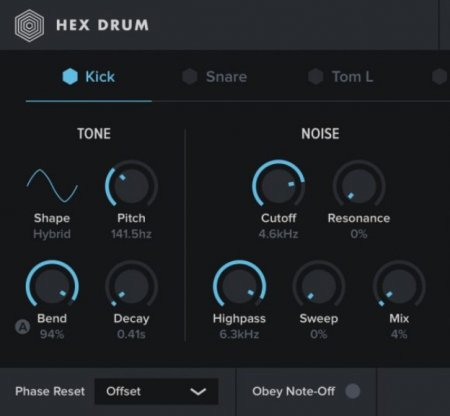The width and height of the screenshot is (450, 416).
Task: Switch to the Kick tab
Action: tap(89, 77)
